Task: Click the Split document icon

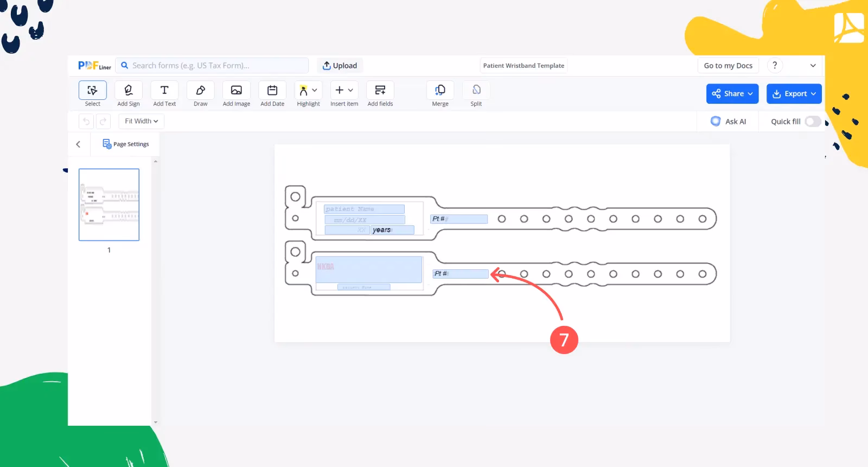Action: tap(476, 91)
